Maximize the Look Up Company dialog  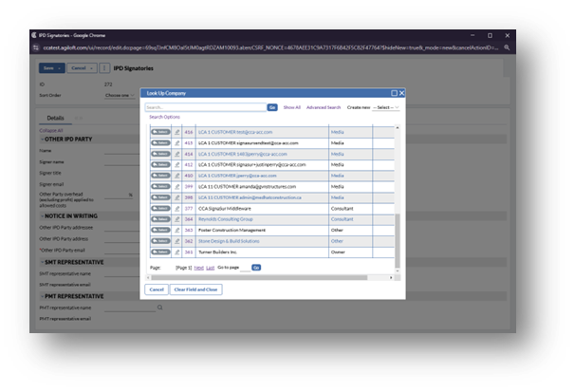click(394, 93)
